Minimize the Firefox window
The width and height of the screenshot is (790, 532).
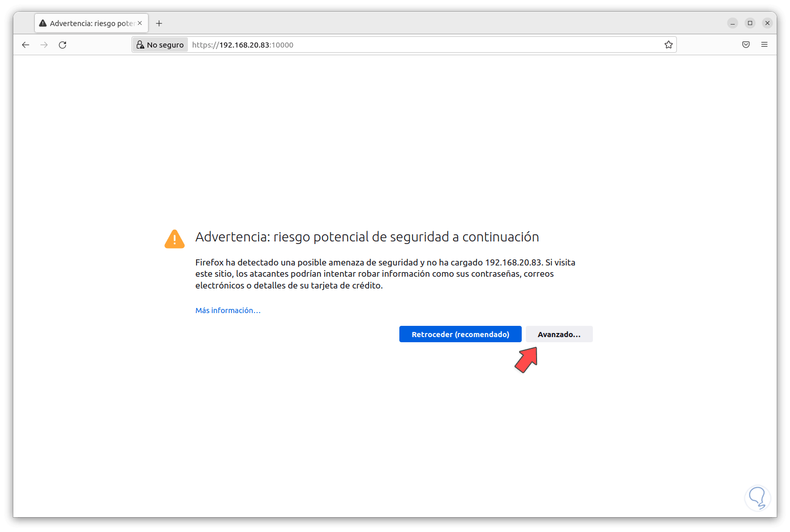pos(733,23)
